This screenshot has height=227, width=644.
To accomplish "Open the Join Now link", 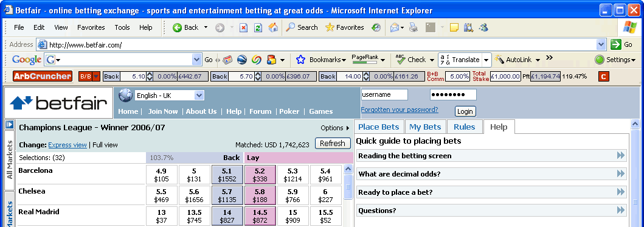I will click(163, 111).
